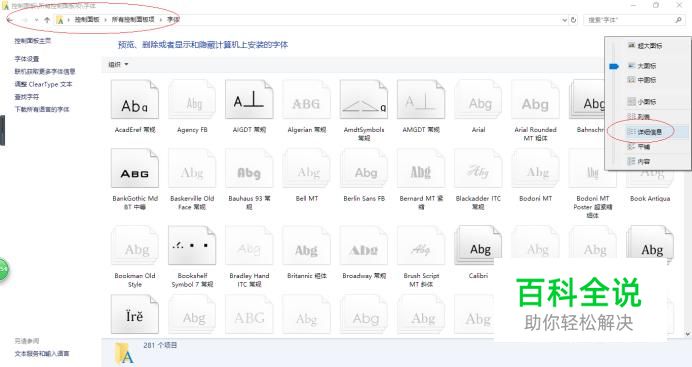The height and width of the screenshot is (367, 692).
Task: Click the Bodoni MT font icon
Action: click(535, 169)
